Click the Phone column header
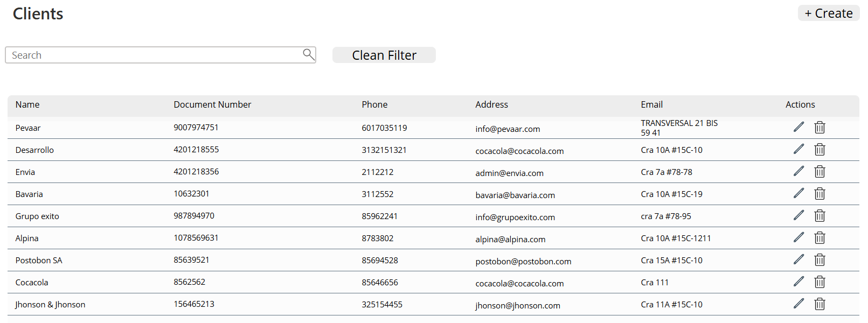The height and width of the screenshot is (323, 868). coord(374,104)
